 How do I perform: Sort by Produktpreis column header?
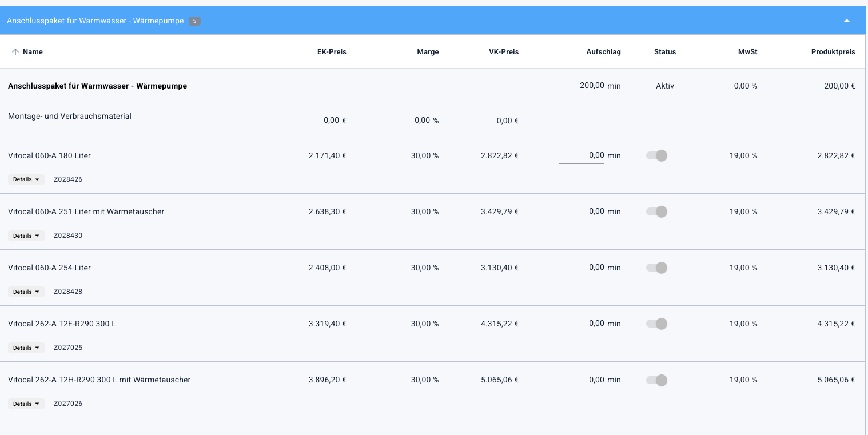coord(833,52)
